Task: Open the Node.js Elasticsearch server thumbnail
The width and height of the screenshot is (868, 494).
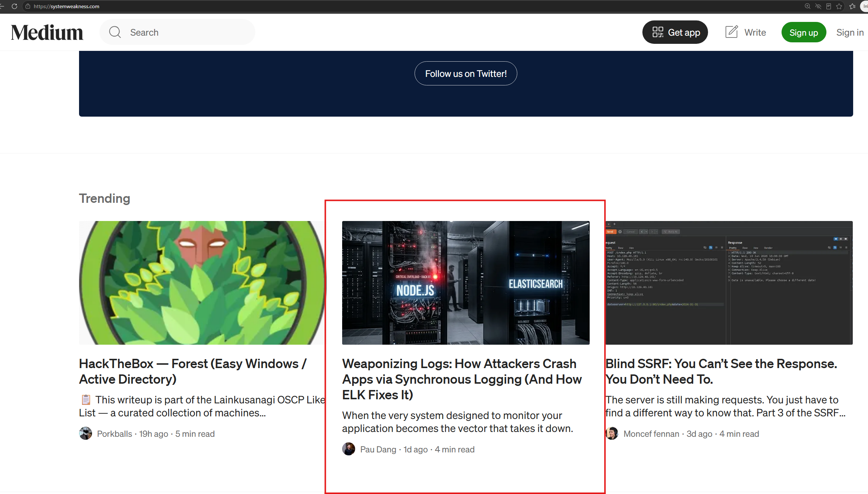Action: [466, 283]
